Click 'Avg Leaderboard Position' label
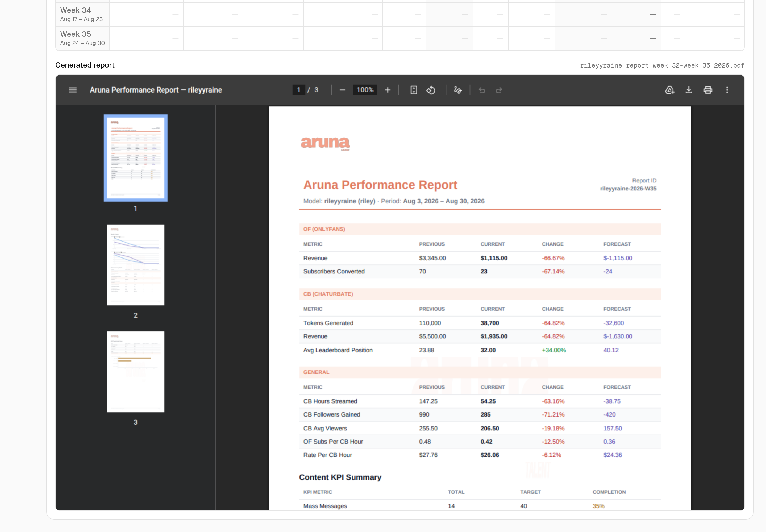The height and width of the screenshot is (532, 766). (338, 350)
